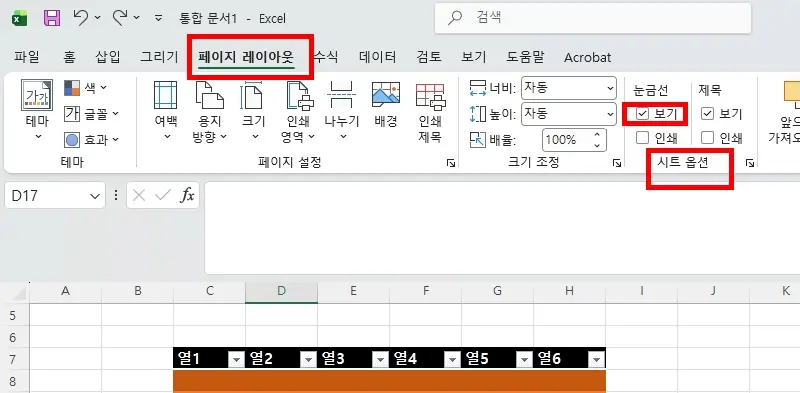Open the 열5 filter dropdown

click(524, 360)
